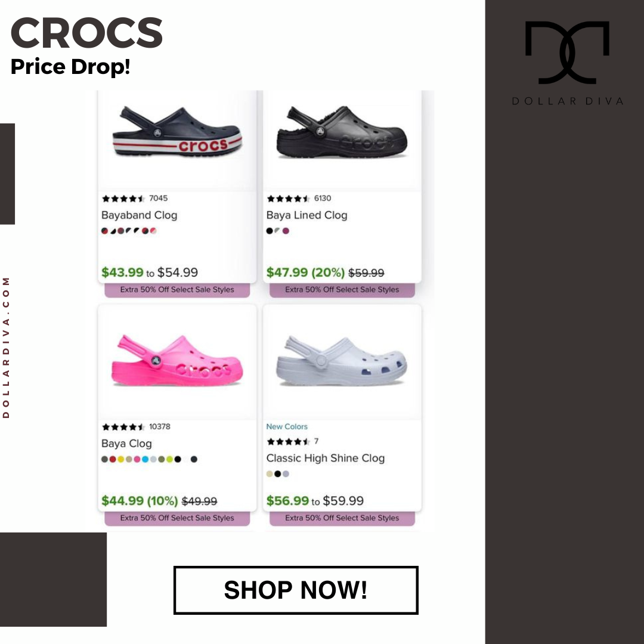Image resolution: width=644 pixels, height=644 pixels.
Task: Click the promo banner under Bayaband Clog
Action: click(177, 290)
